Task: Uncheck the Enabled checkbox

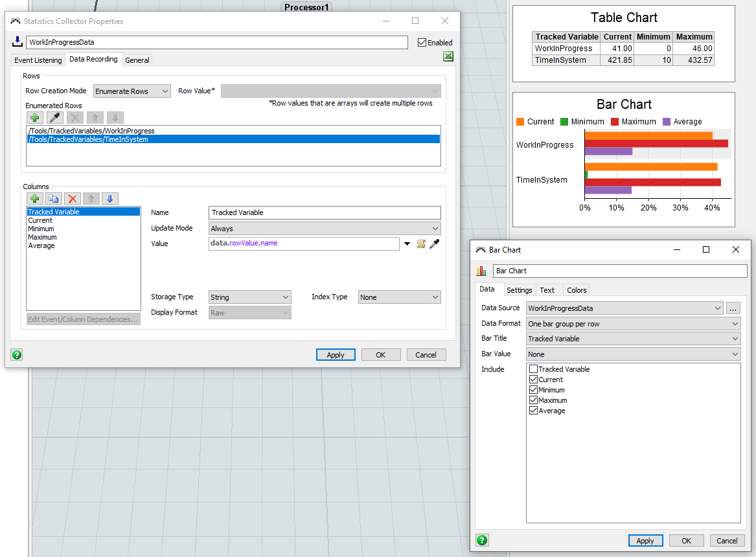Action: 422,43
